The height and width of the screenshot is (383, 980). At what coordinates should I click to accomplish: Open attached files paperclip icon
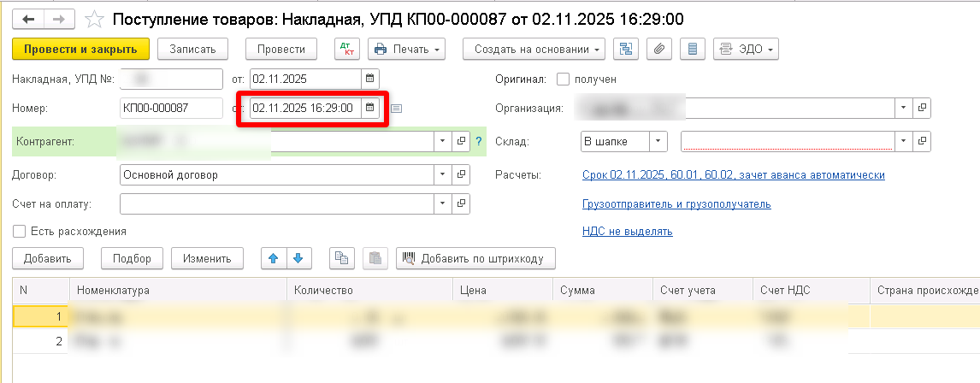(658, 50)
